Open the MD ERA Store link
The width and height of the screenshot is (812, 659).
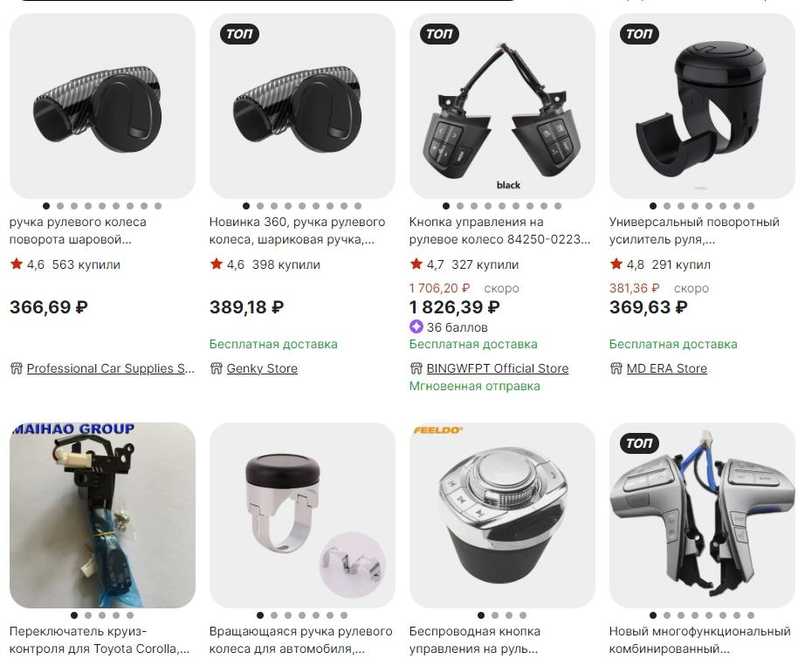pyautogui.click(x=666, y=368)
